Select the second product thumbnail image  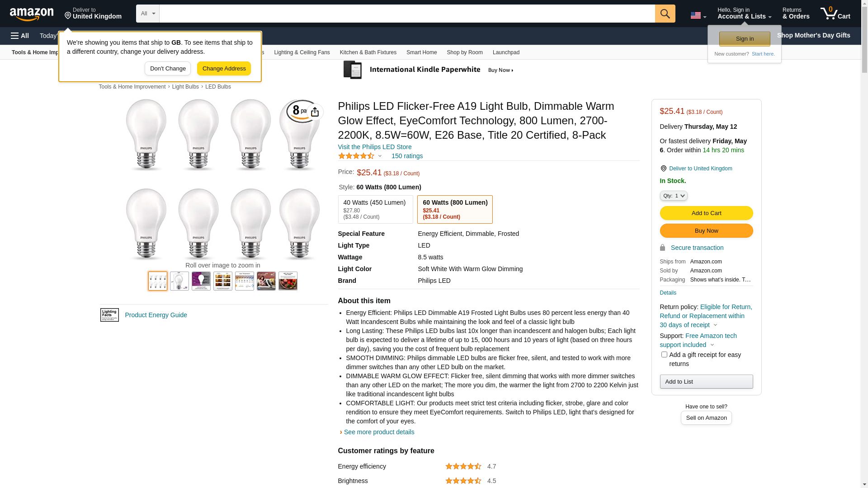pyautogui.click(x=179, y=281)
